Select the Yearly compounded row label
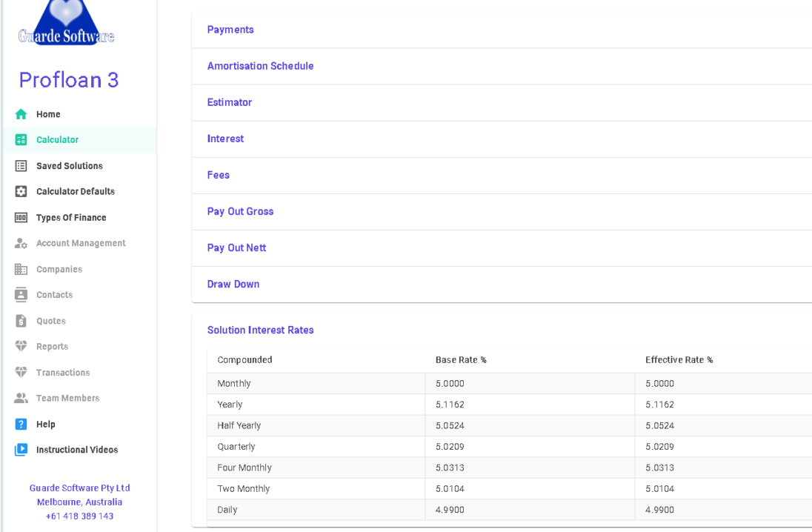812x532 pixels. 230,405
